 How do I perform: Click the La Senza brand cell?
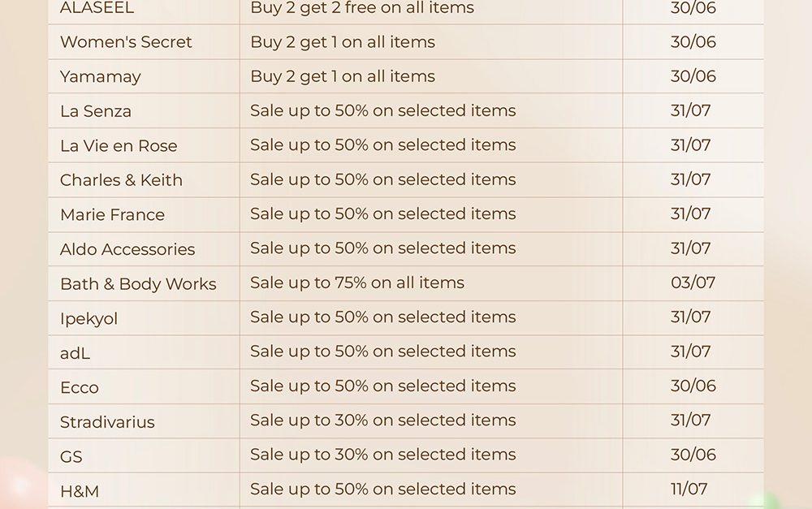(x=144, y=110)
